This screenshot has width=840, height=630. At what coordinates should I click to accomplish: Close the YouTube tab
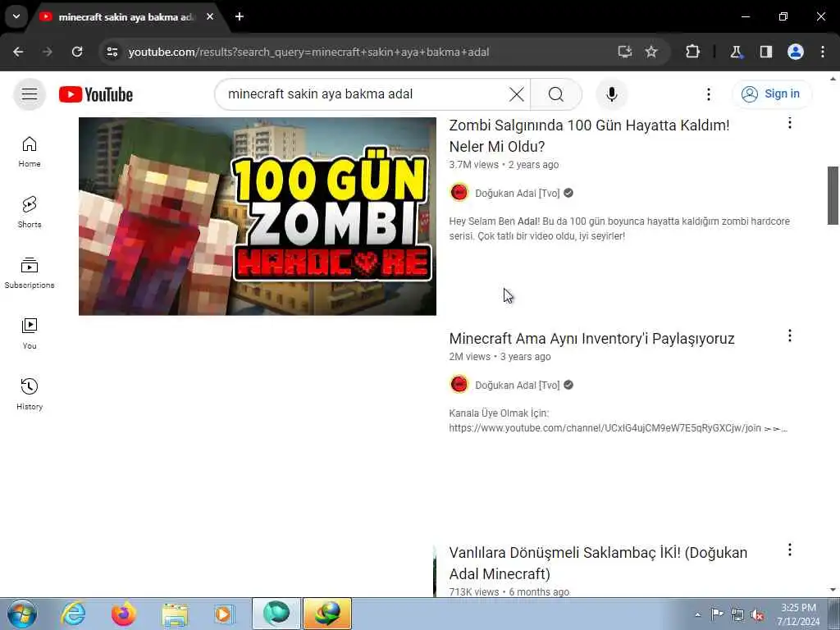pyautogui.click(x=210, y=16)
